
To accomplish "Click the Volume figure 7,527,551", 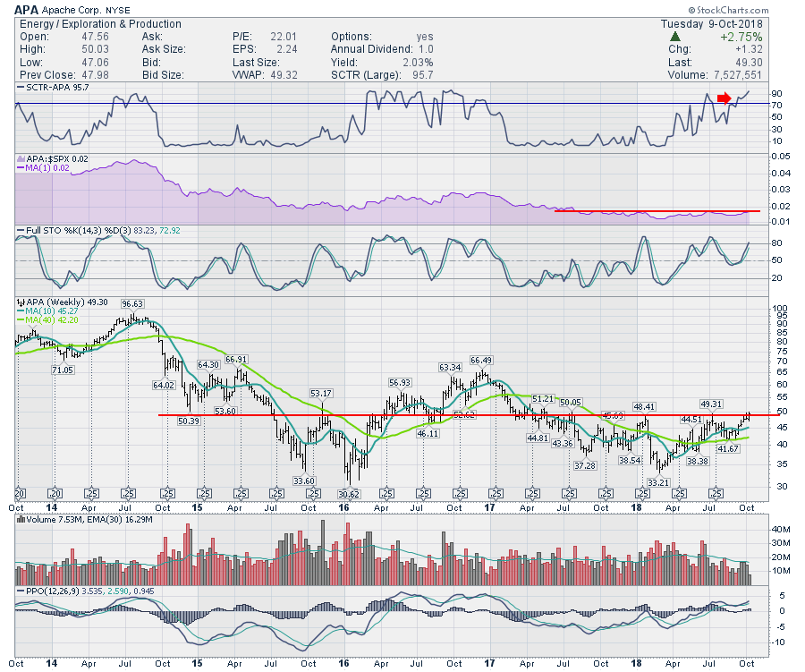I will (x=737, y=75).
